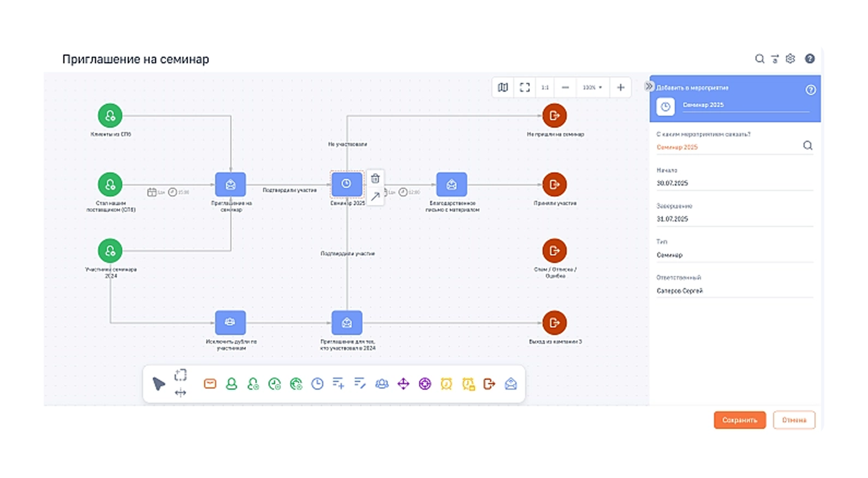The image size is (868, 478).
Task: Reset zoom with the 1:1 button
Action: (x=545, y=87)
